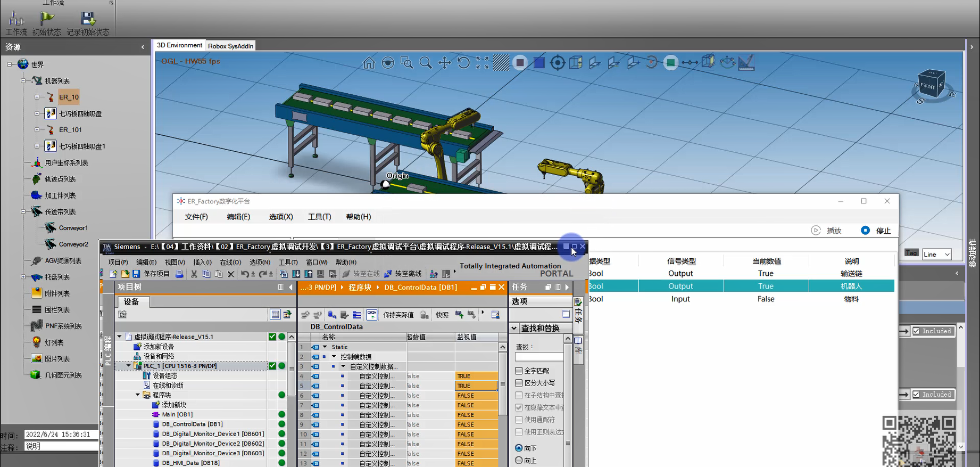Click the 记录初始状态 save icon

[x=88, y=20]
